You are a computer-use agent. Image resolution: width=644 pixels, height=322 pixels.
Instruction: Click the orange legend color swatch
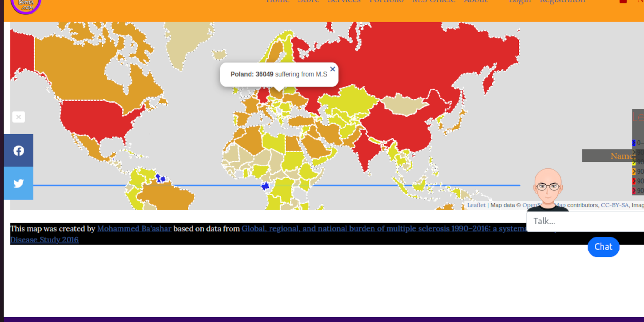(x=634, y=172)
